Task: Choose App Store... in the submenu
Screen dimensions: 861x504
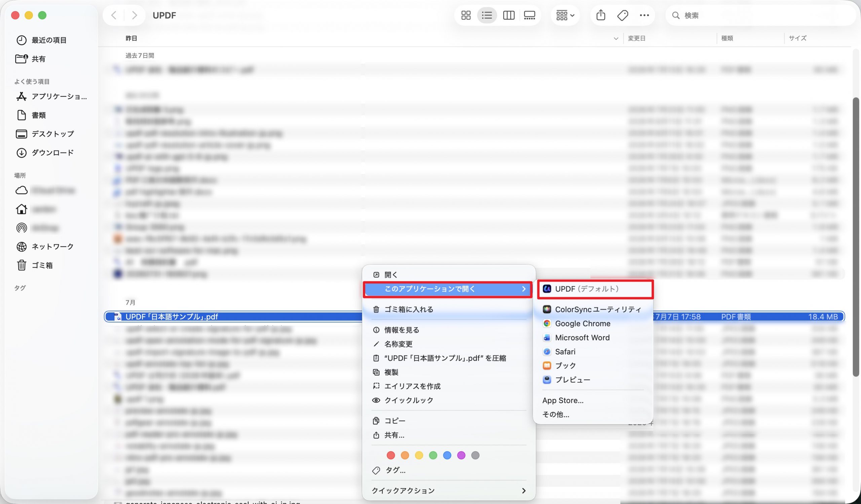Action: click(x=593, y=400)
